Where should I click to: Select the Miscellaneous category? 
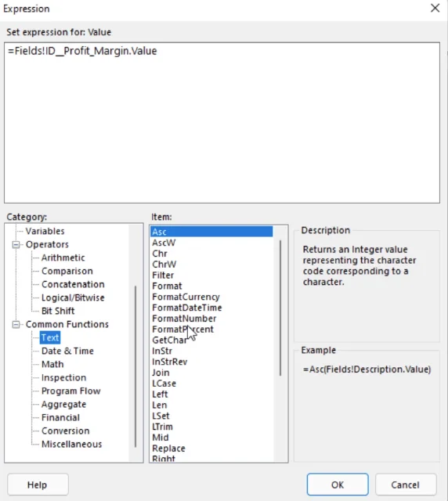coord(71,444)
